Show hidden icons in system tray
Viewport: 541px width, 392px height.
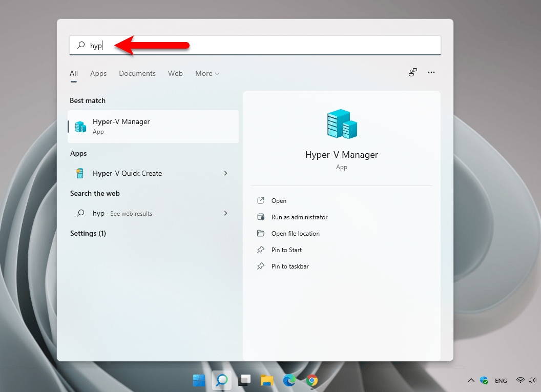click(x=471, y=380)
